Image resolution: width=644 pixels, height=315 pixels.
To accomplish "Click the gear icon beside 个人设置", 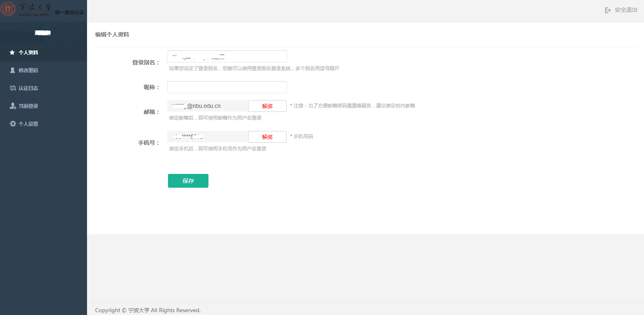I will click(13, 124).
